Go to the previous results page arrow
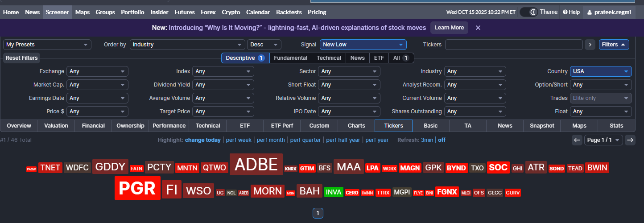The width and height of the screenshot is (644, 223). 577,140
